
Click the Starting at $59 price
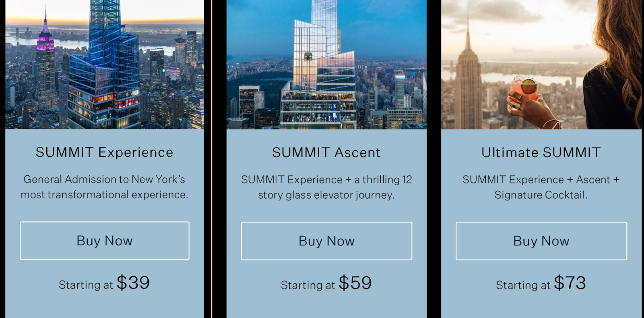[x=326, y=283]
